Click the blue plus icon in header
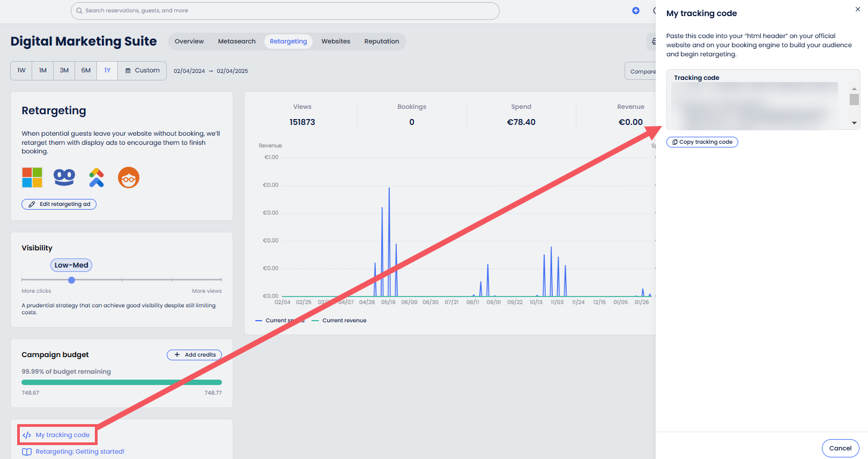 click(636, 11)
